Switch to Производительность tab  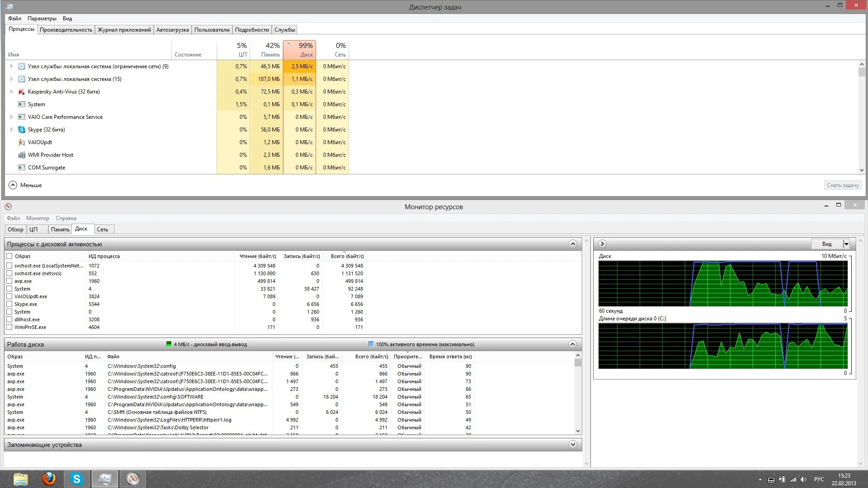[66, 30]
